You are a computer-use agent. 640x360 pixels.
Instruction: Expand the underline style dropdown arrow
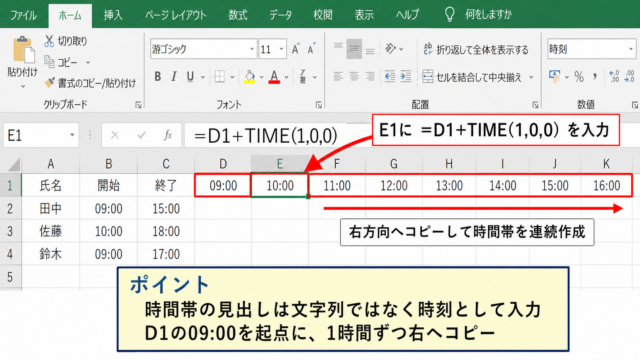pos(203,77)
